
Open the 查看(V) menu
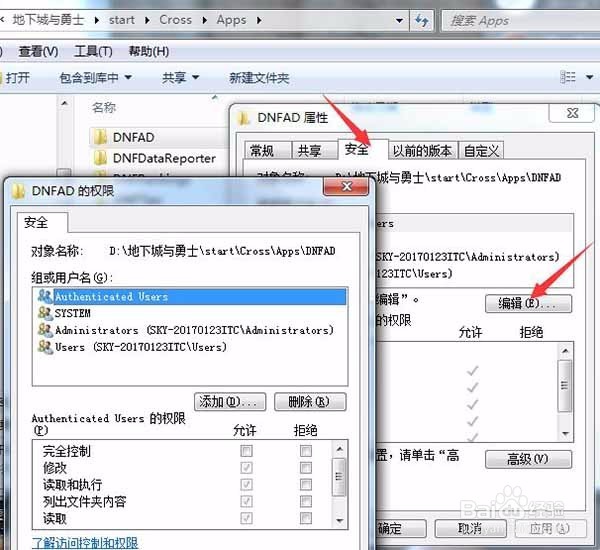click(x=38, y=51)
